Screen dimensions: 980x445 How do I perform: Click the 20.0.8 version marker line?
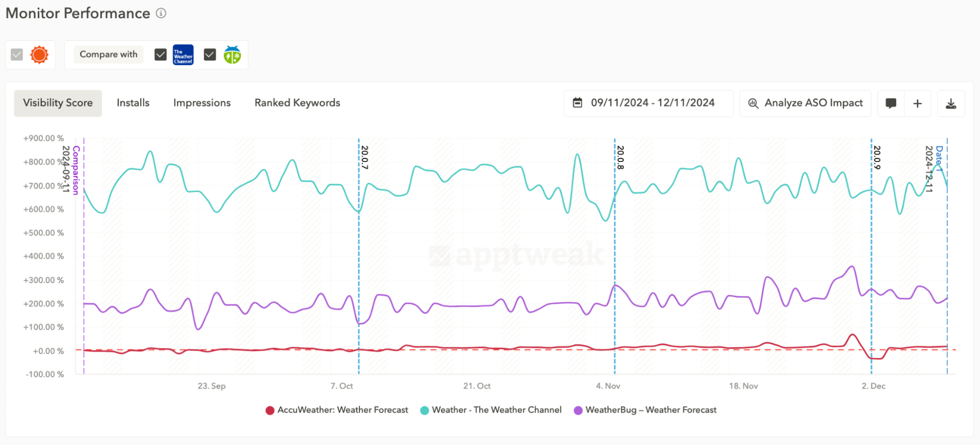point(615,255)
